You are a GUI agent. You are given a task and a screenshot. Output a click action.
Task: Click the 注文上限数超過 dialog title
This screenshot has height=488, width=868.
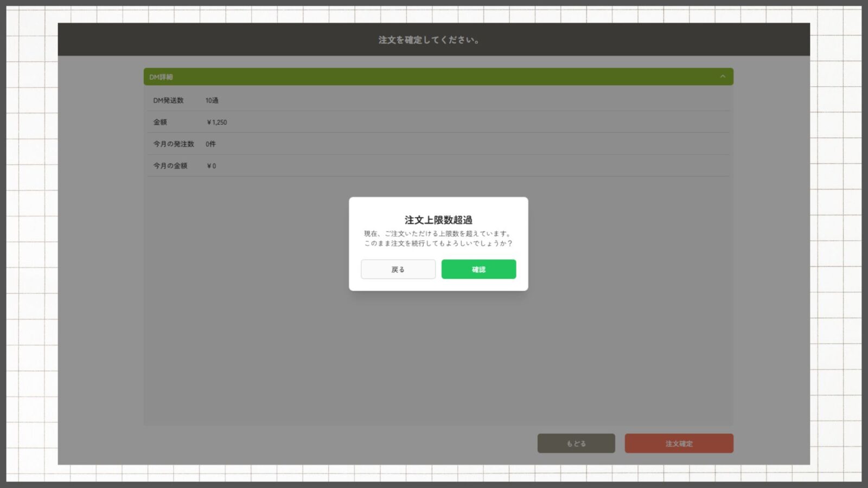[x=438, y=220]
